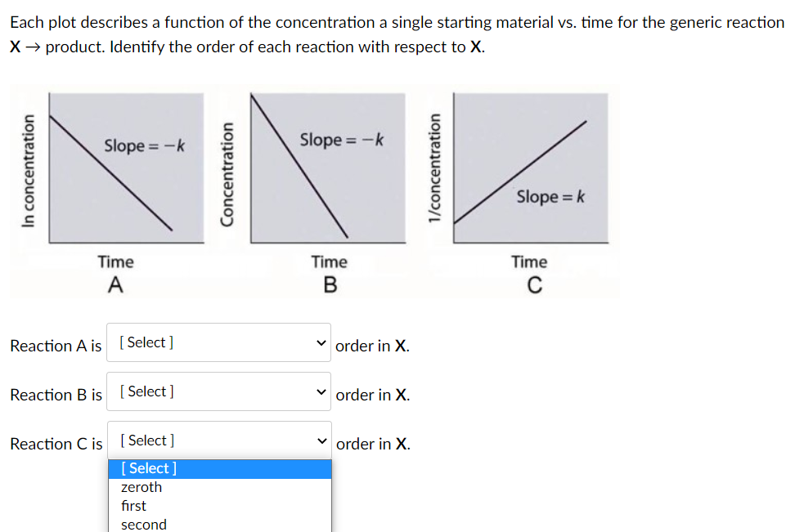Open the Reaction A order dropdown

click(218, 342)
